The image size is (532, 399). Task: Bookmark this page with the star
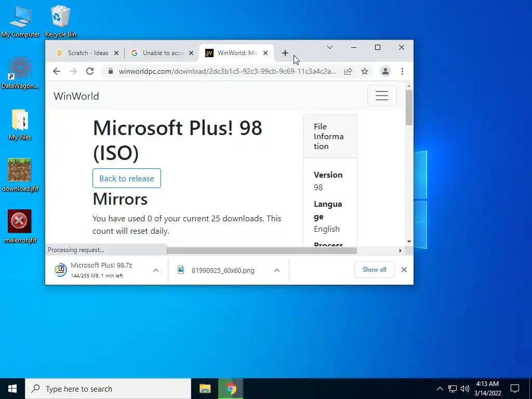(365, 71)
